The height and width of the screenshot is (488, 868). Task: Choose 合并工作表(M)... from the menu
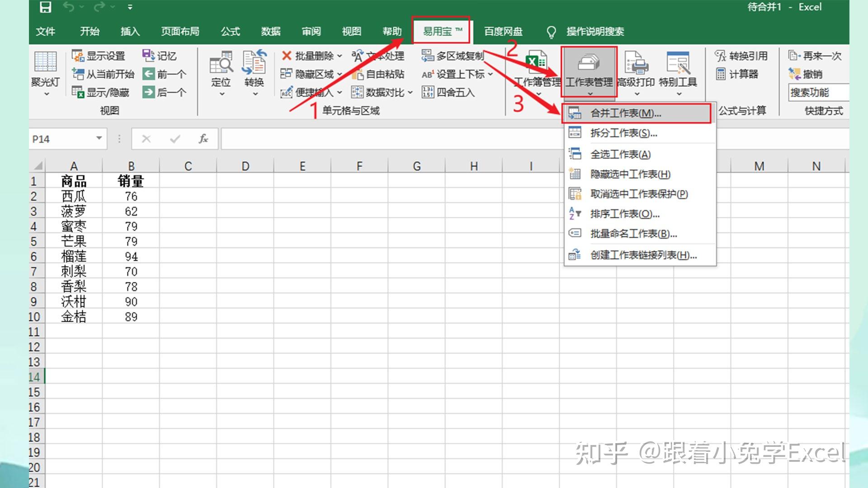pos(637,113)
